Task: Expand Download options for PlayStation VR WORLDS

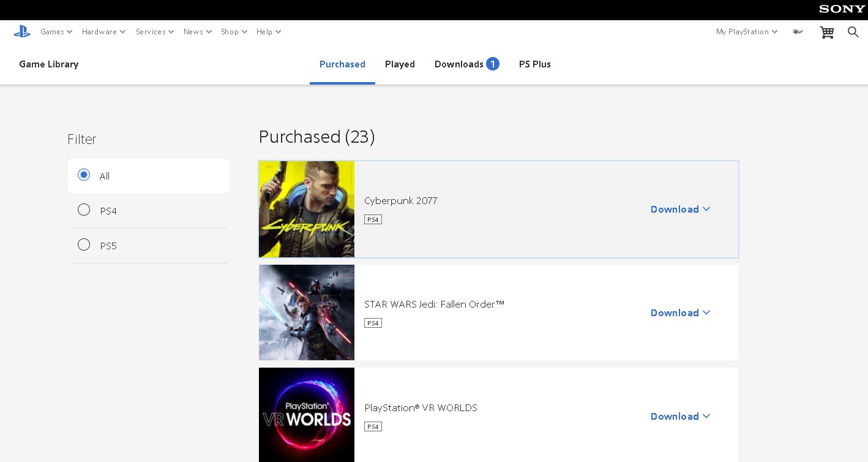Action: 680,417
